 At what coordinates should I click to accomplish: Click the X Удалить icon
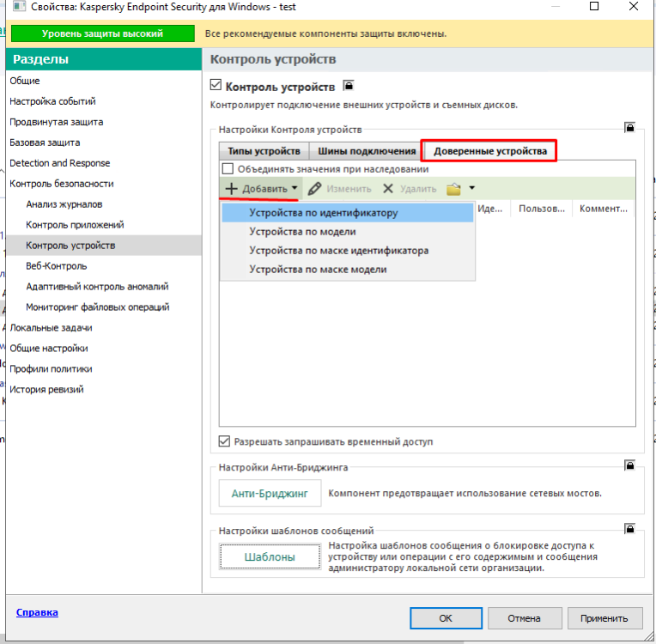click(x=388, y=189)
